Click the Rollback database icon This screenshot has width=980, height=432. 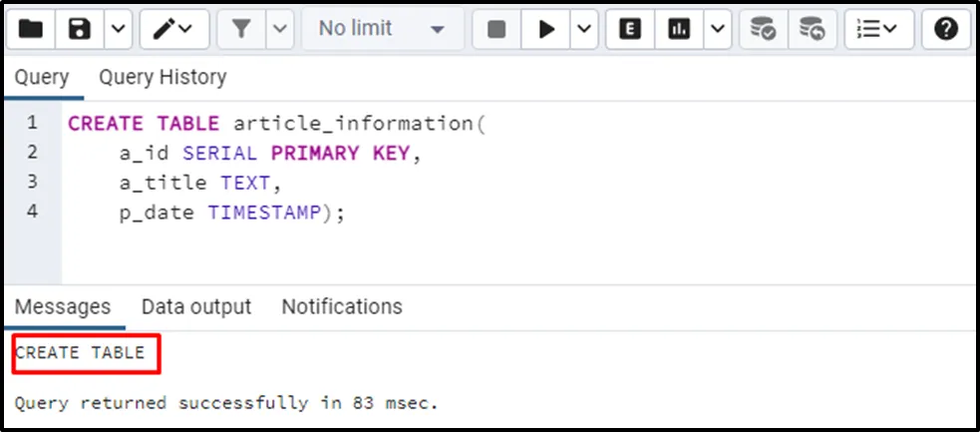point(813,29)
